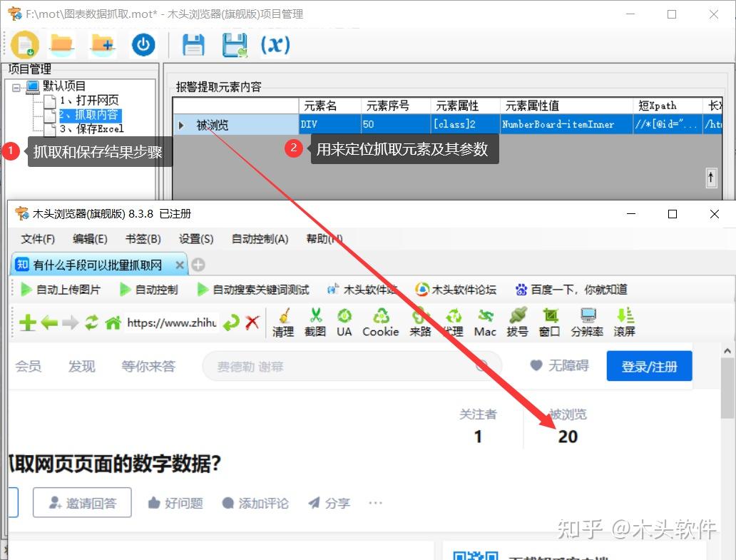Click the 滚屏 scroll icon

pyautogui.click(x=624, y=322)
